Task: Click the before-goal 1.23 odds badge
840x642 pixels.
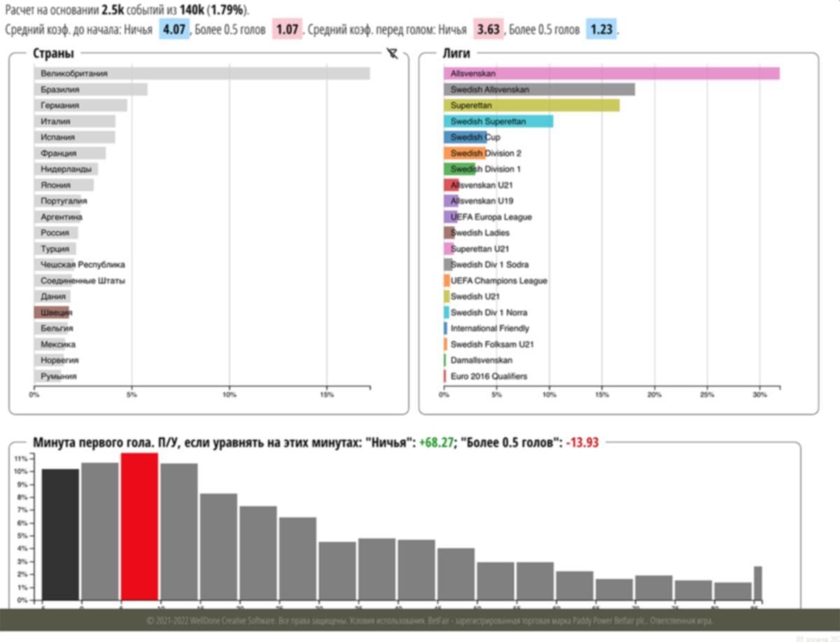Action: coord(601,30)
